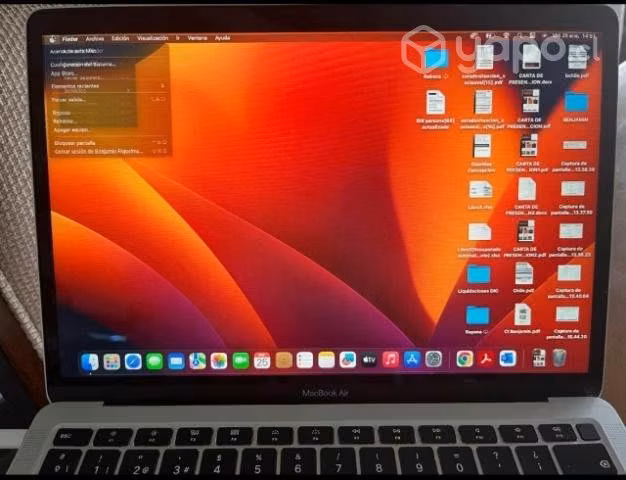Viewport: 626px width, 480px height.
Task: Open Calendar app in the Dock
Action: (262, 361)
